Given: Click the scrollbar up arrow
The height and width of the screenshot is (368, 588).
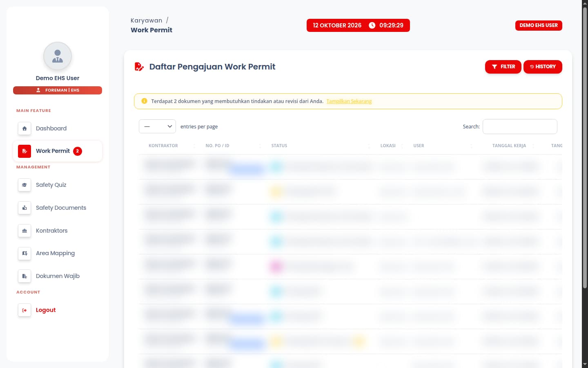Looking at the screenshot, I should (585, 3).
